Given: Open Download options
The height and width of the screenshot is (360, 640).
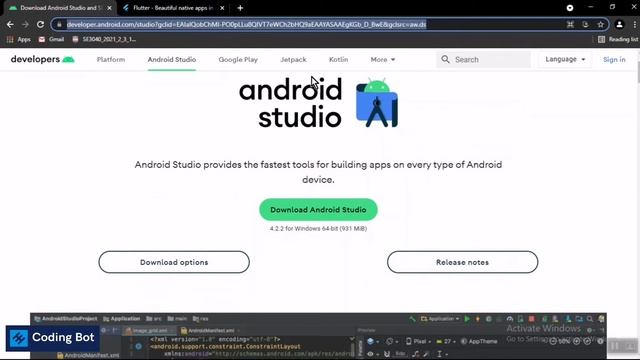Looking at the screenshot, I should click(x=174, y=262).
